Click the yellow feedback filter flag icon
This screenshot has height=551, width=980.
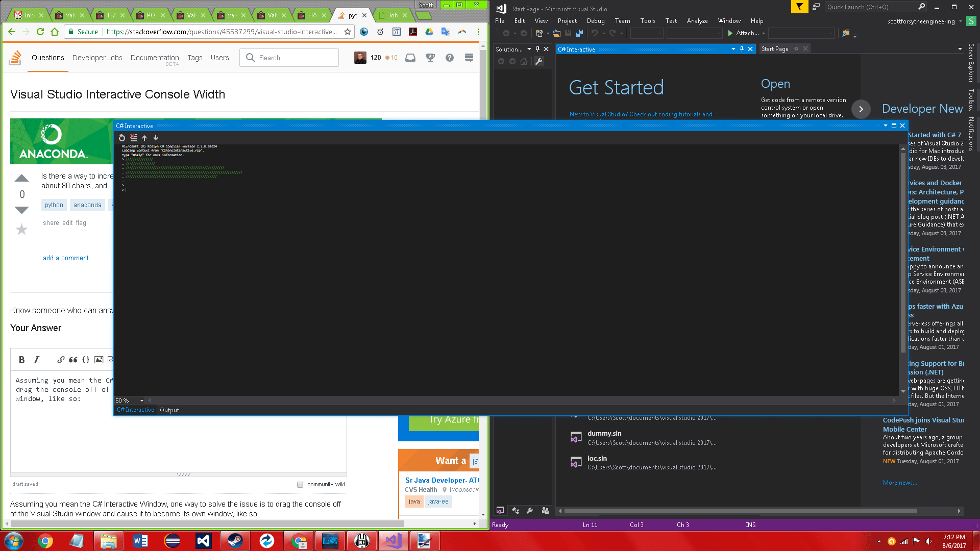click(799, 7)
